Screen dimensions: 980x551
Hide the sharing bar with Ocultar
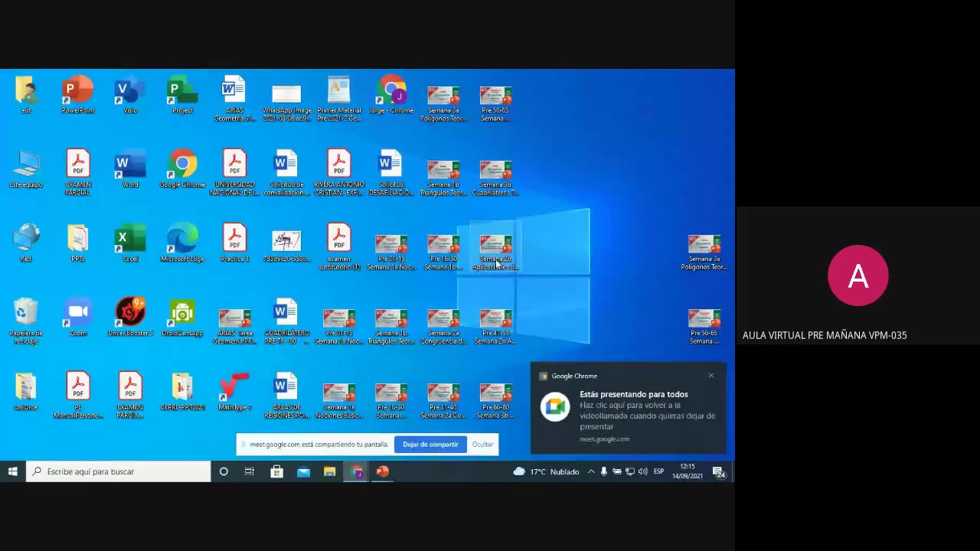pos(482,445)
